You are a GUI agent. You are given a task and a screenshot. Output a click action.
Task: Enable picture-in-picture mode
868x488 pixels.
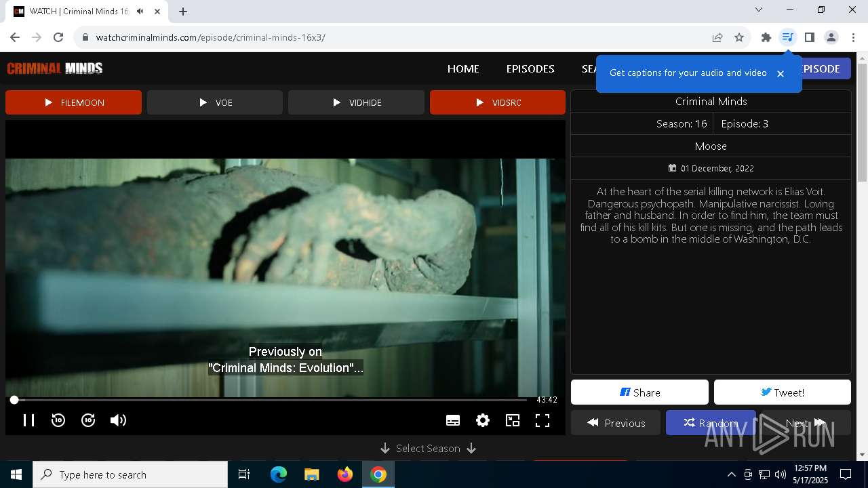(x=513, y=420)
